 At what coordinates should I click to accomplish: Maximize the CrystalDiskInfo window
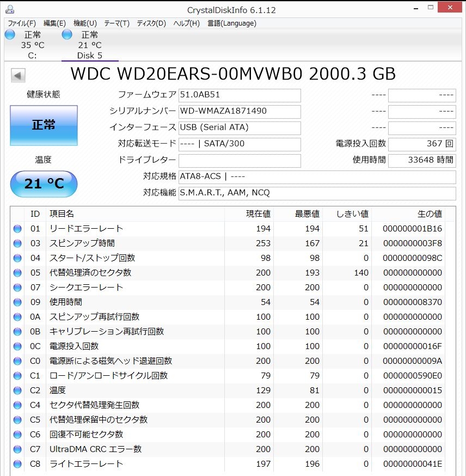click(x=431, y=7)
